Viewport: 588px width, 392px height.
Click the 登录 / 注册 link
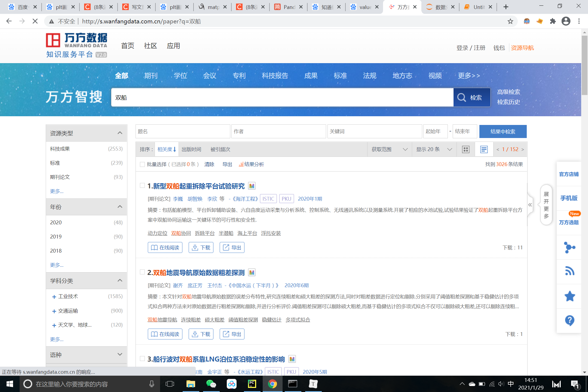pos(471,48)
